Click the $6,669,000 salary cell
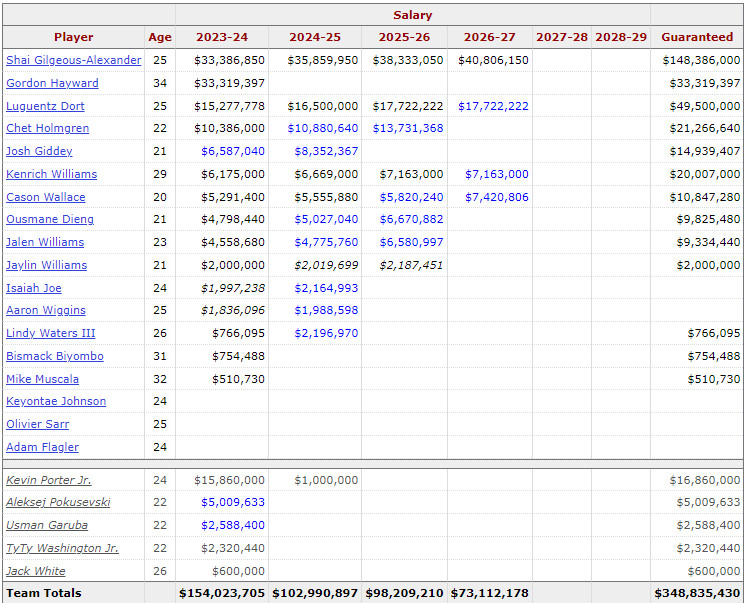Image resolution: width=746 pixels, height=603 pixels. click(x=326, y=174)
